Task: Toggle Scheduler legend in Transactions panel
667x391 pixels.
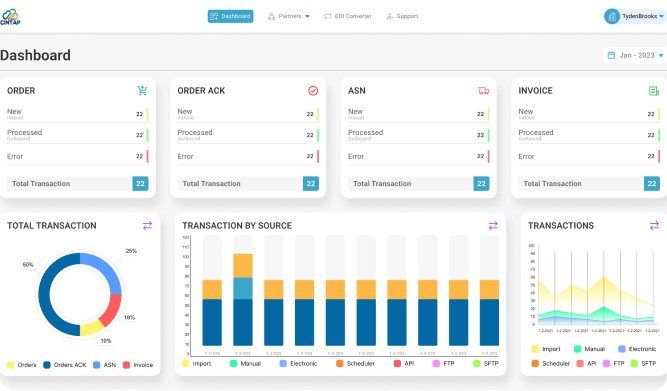Action: click(550, 364)
